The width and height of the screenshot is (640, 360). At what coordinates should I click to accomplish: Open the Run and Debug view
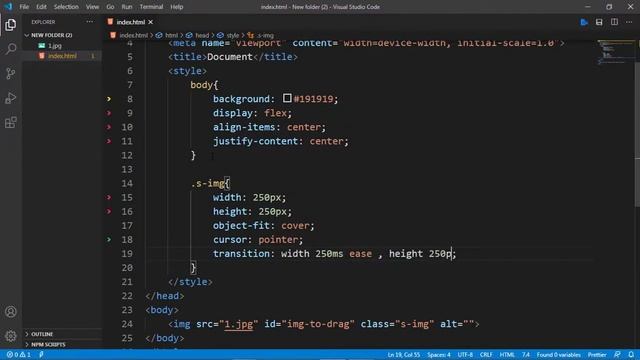(11, 98)
